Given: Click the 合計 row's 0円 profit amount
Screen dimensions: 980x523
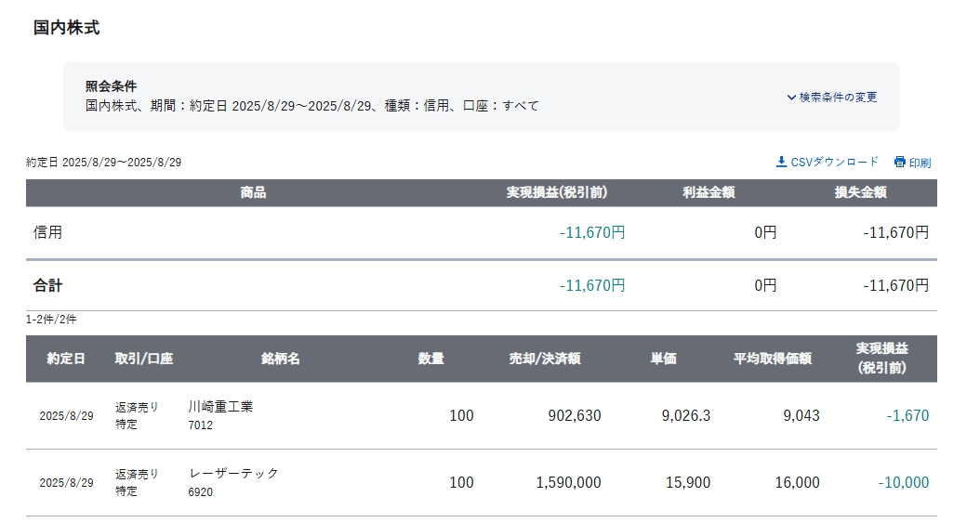Looking at the screenshot, I should [x=765, y=285].
